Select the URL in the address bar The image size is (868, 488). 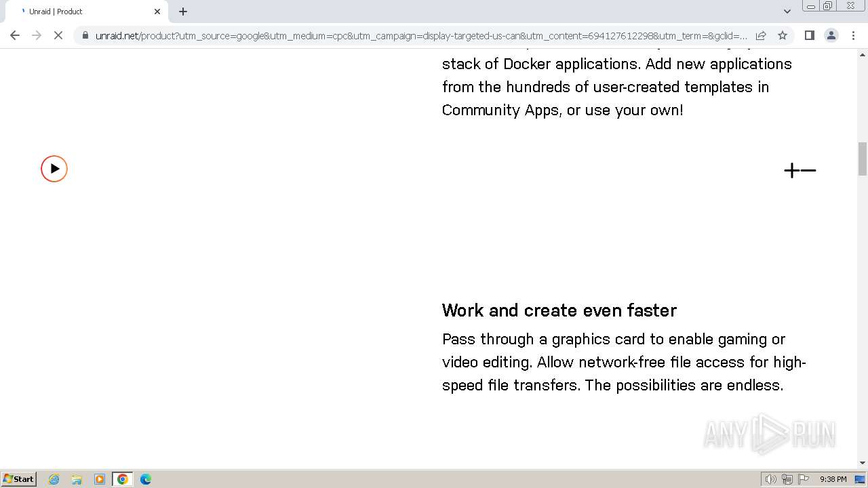pos(421,35)
